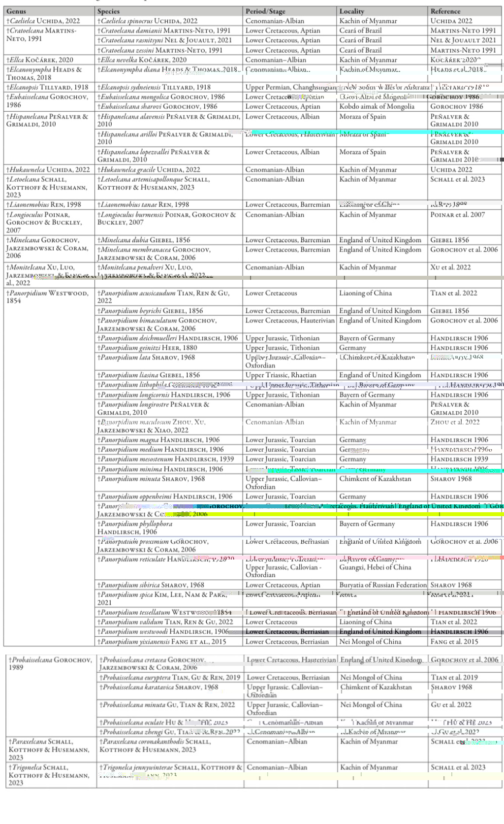Click the Reference column header
The image size is (504, 824).
pyautogui.click(x=445, y=11)
